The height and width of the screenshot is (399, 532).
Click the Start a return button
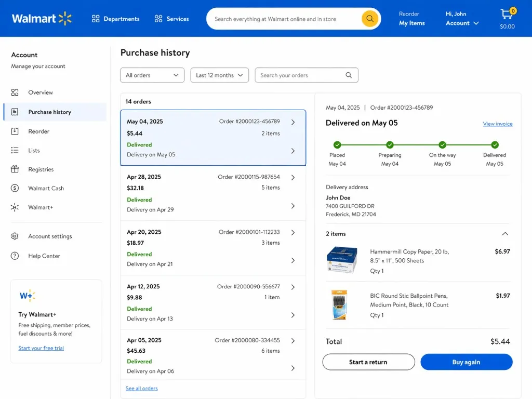pyautogui.click(x=368, y=362)
